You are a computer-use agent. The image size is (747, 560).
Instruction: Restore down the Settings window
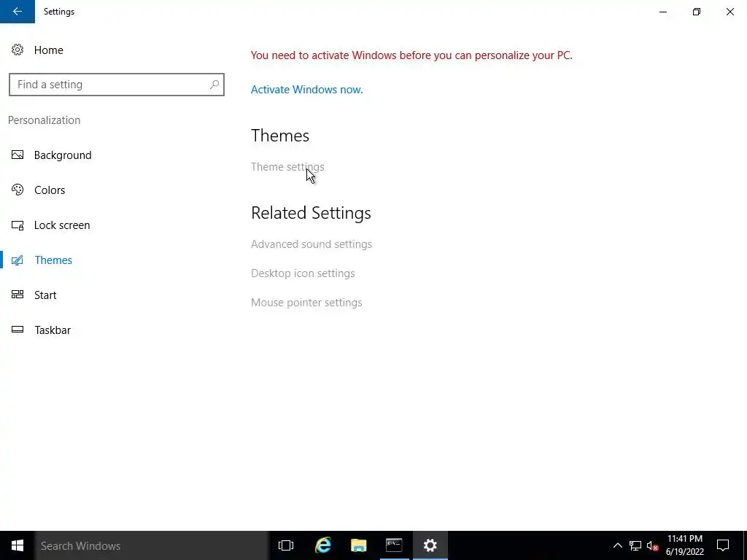pyautogui.click(x=697, y=12)
